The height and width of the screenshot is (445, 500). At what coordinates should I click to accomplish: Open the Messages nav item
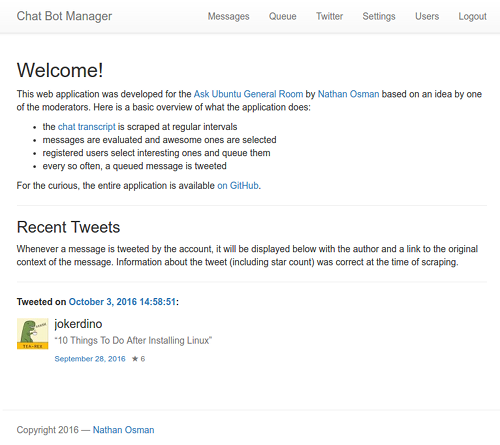(x=228, y=16)
